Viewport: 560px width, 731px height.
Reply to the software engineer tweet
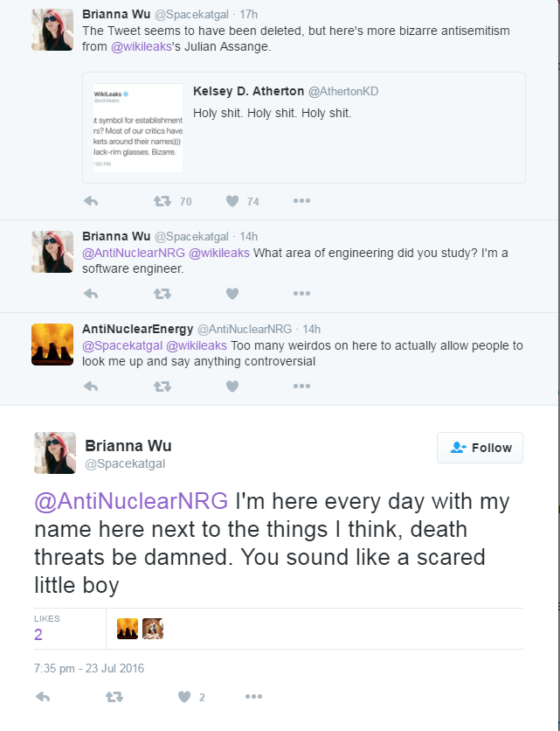click(91, 293)
